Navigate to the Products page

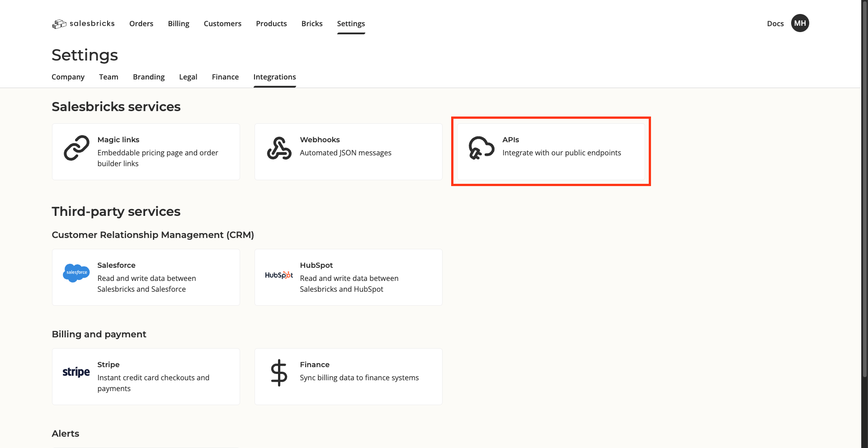click(x=271, y=23)
